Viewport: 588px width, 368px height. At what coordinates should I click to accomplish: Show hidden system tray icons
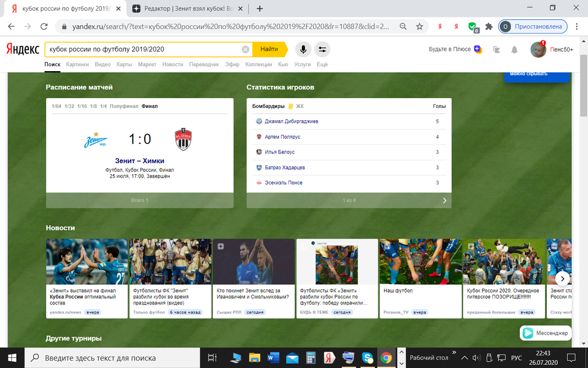click(464, 358)
